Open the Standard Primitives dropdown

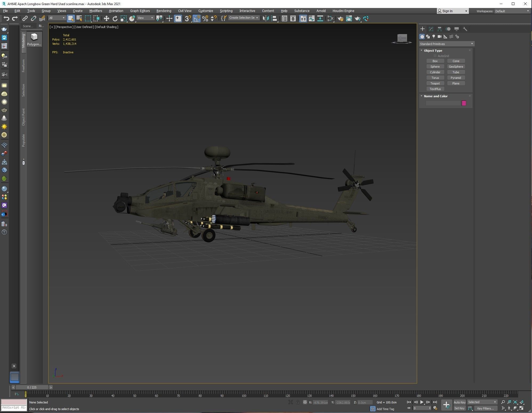pos(446,44)
